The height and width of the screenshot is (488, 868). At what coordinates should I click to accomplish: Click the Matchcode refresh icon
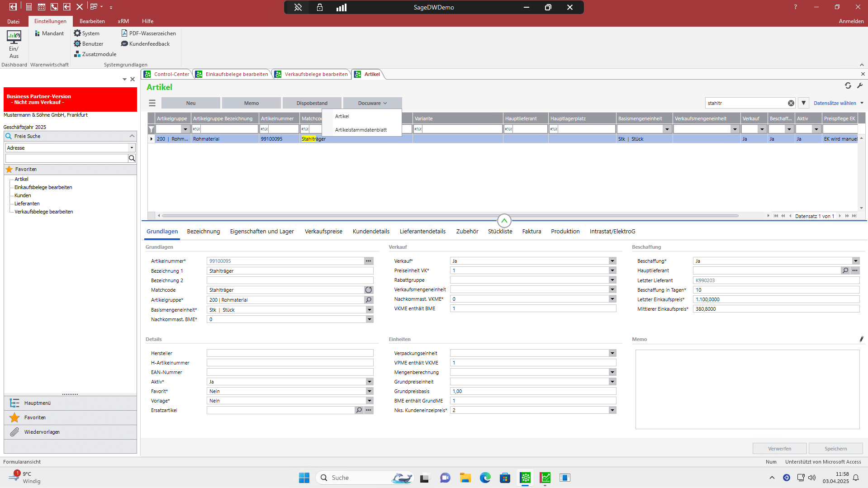coord(369,290)
